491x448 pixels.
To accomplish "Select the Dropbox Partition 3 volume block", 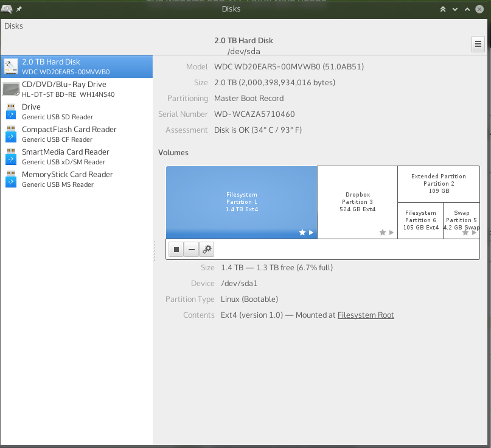I will pos(357,202).
